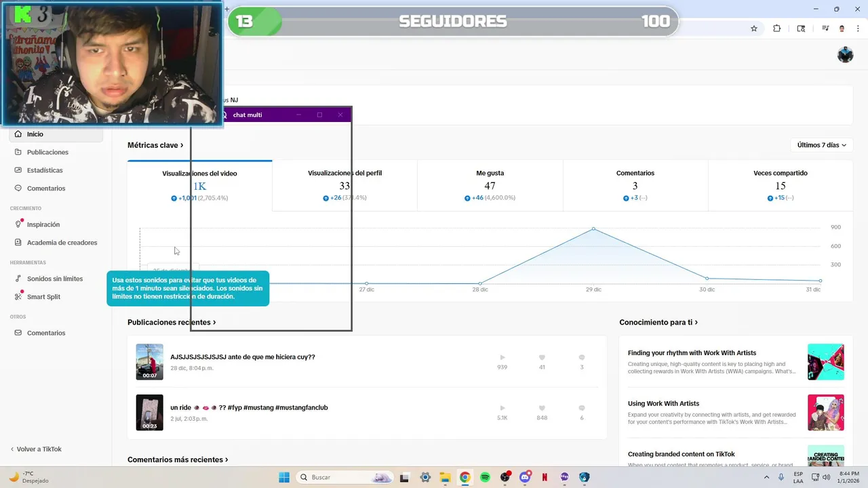
Task: Select the Me gusta metric tab
Action: (x=490, y=186)
